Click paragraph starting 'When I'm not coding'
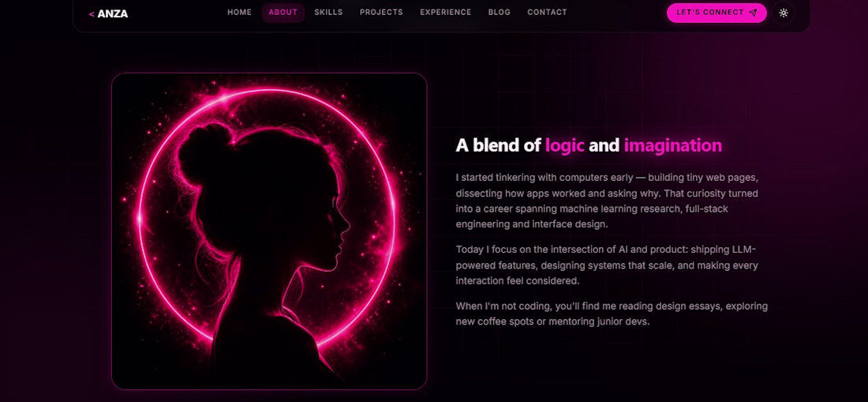Viewport: 868px width, 402px height. pos(612,314)
